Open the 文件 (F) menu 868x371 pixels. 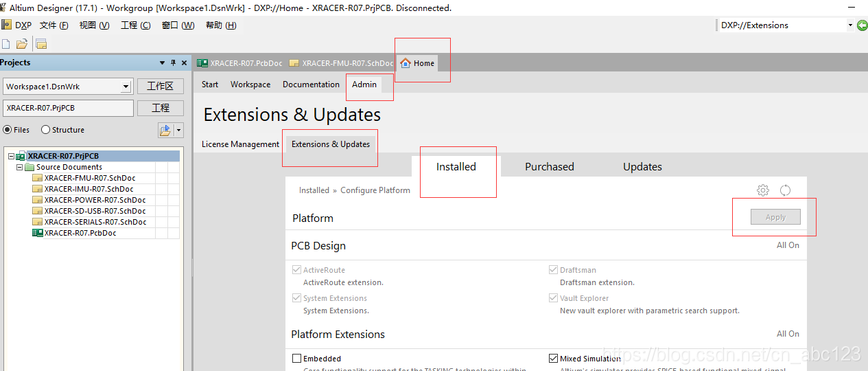(54, 25)
